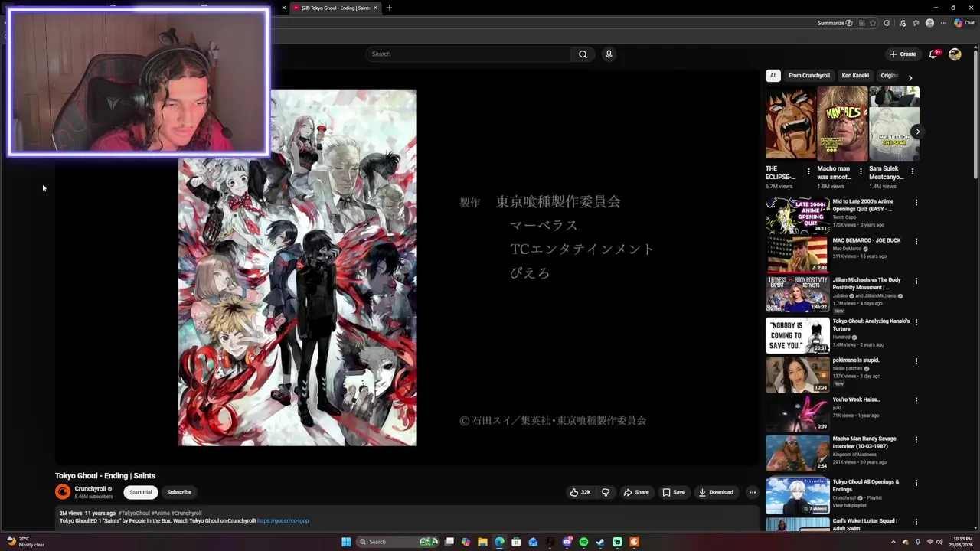The width and height of the screenshot is (980, 551).
Task: Open Edge Copilot Chat button
Action: (x=964, y=23)
